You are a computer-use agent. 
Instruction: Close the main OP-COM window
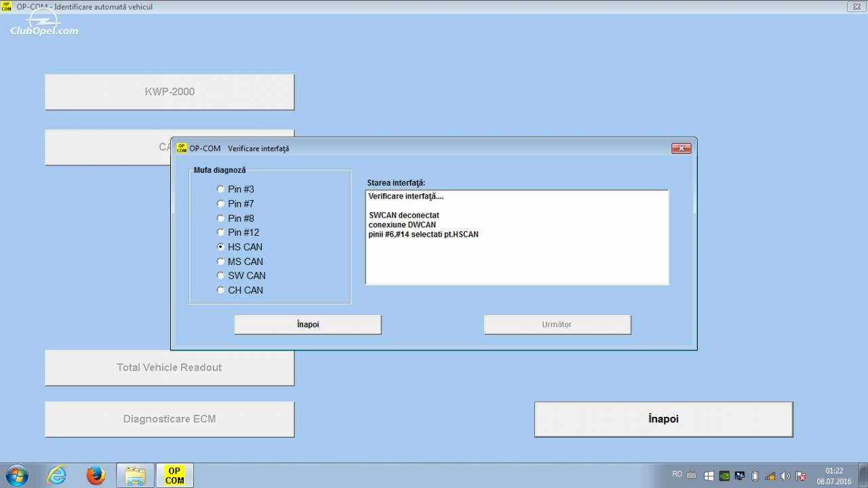856,7
